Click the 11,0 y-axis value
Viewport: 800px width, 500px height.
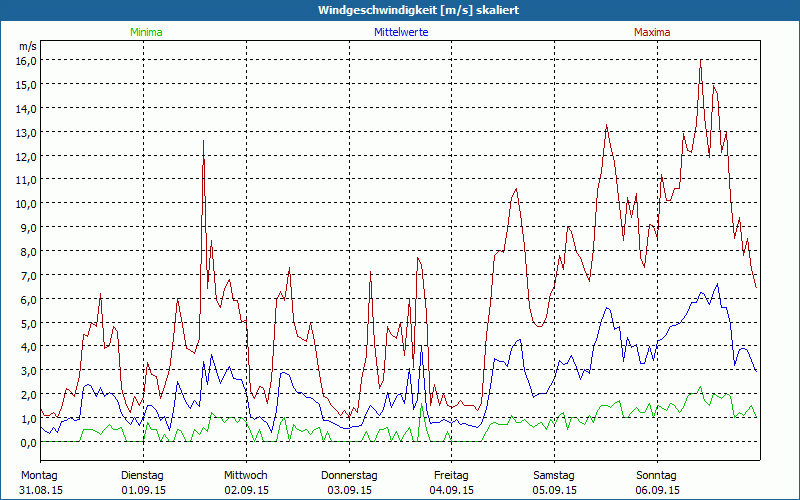(26, 180)
